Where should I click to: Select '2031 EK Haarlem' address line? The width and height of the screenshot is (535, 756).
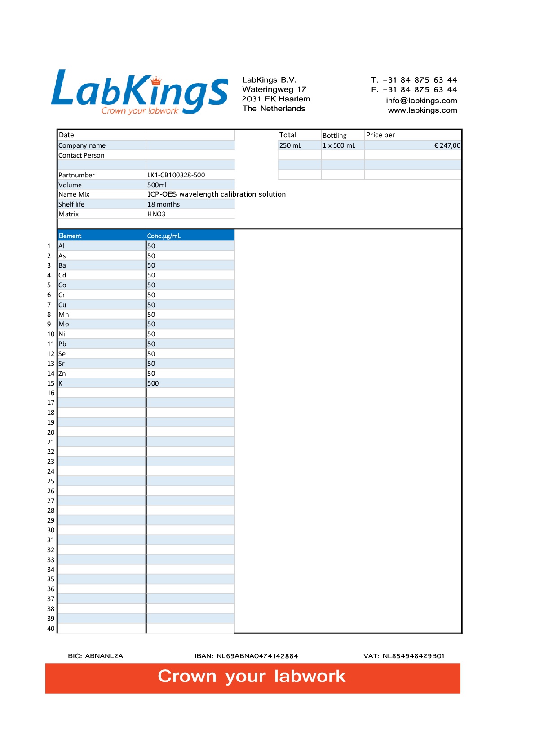276,99
